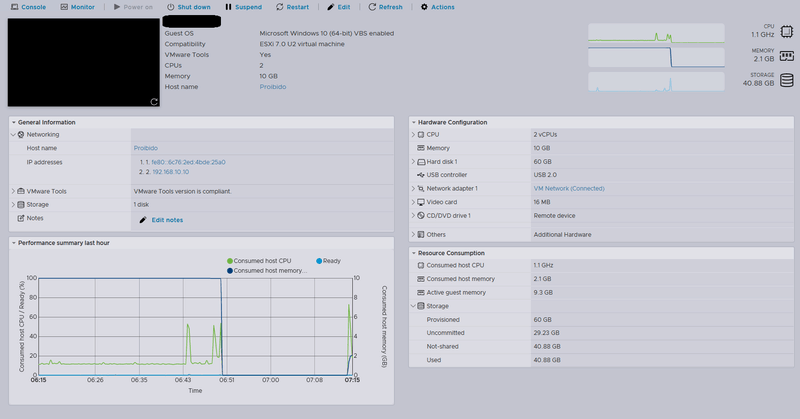Refresh the console screenshot thumbnail
The width and height of the screenshot is (800, 419).
pos(153,101)
